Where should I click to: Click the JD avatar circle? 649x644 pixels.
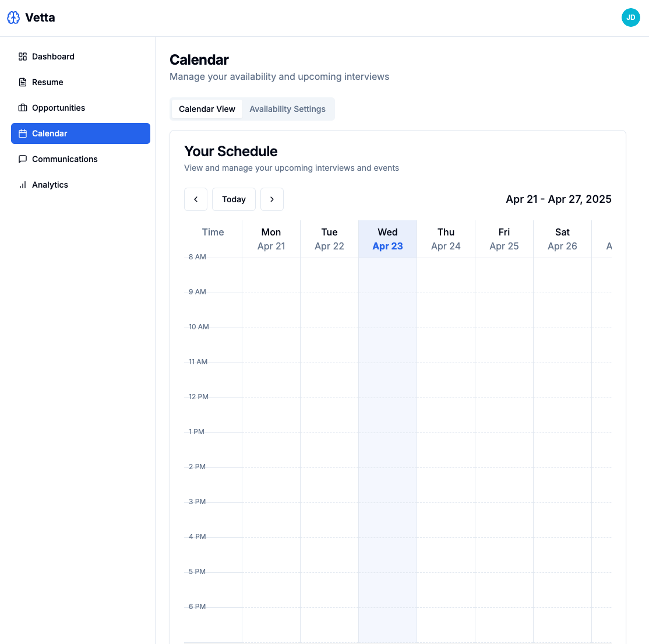point(631,17)
